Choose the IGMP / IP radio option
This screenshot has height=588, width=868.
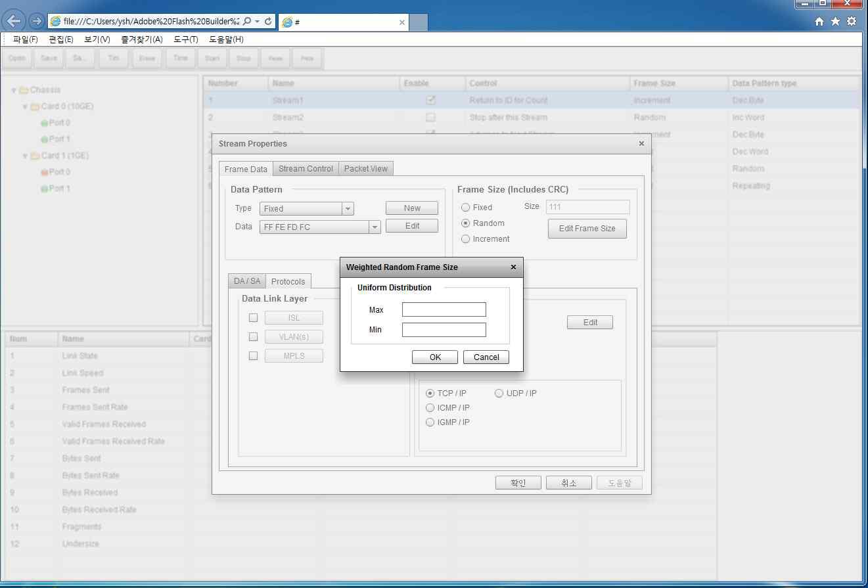point(430,422)
